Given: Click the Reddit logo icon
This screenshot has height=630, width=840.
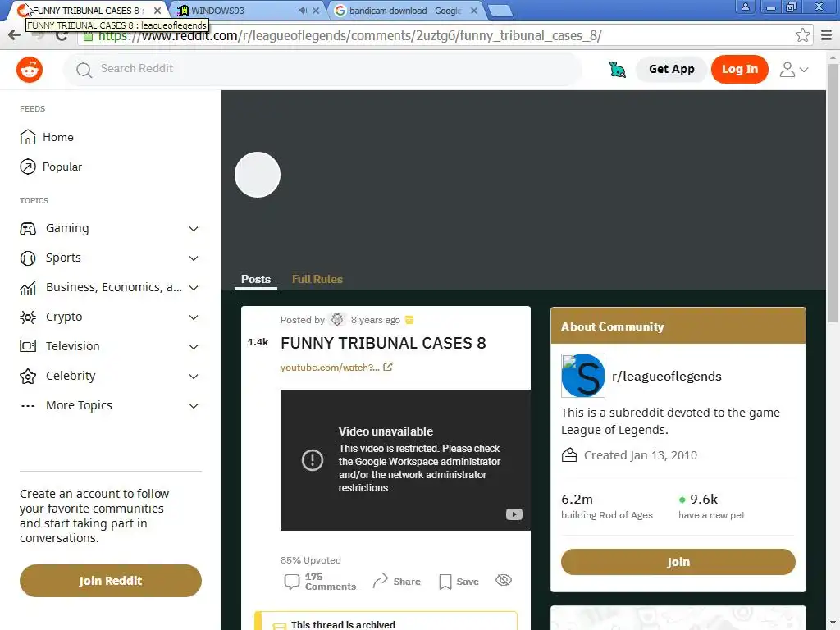Looking at the screenshot, I should 29,70.
